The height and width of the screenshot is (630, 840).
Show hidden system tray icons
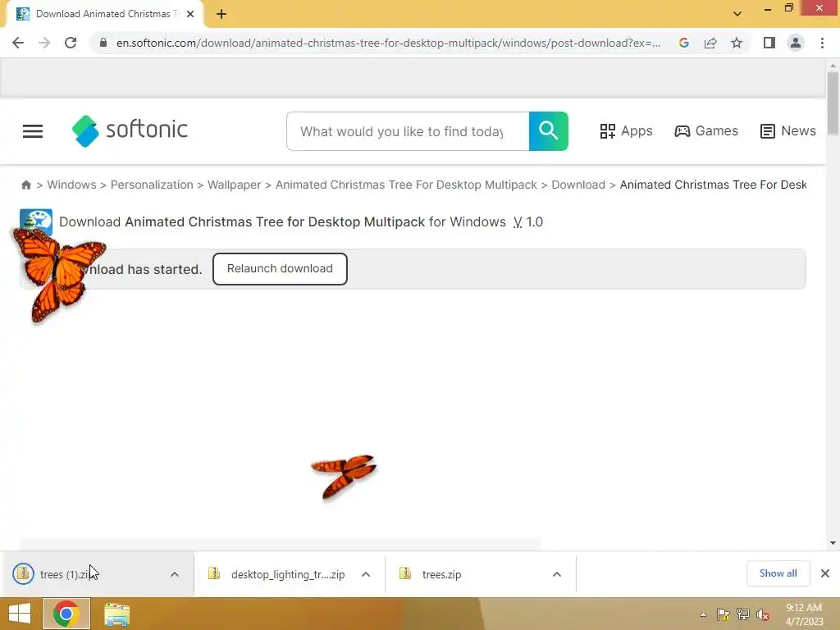703,615
